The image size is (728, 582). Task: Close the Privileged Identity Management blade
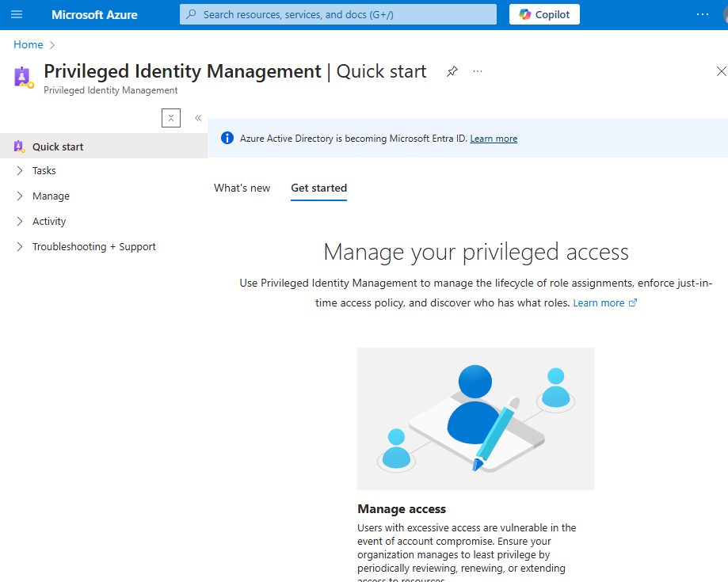[721, 71]
